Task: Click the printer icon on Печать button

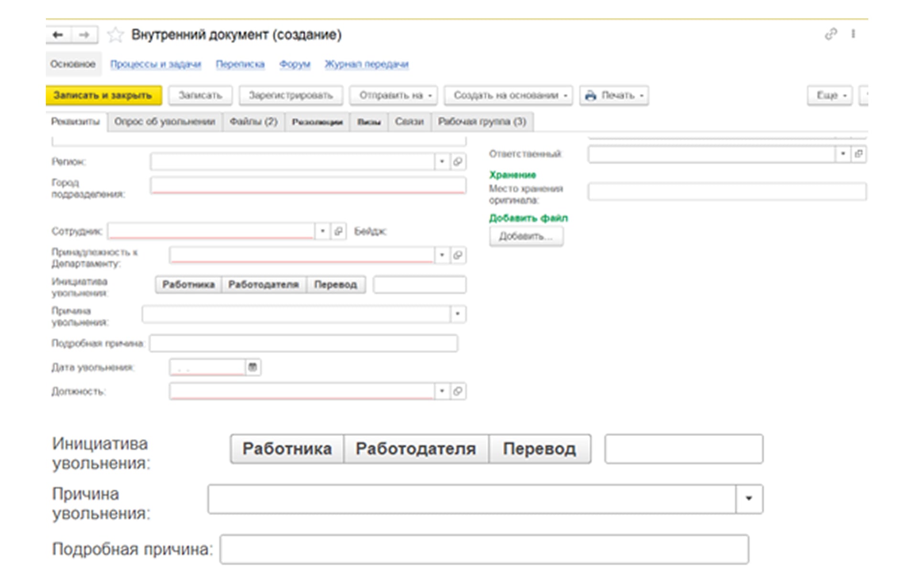Action: coord(591,95)
